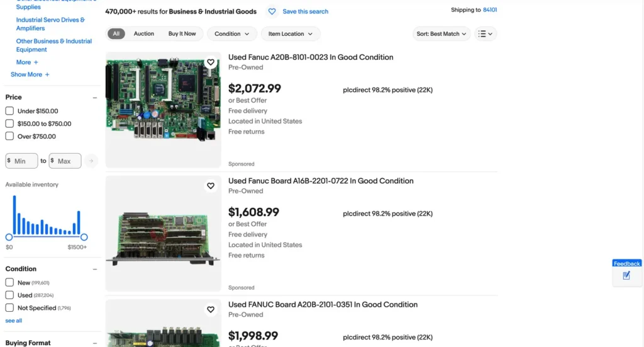Check Not Specified condition filter

click(x=9, y=307)
